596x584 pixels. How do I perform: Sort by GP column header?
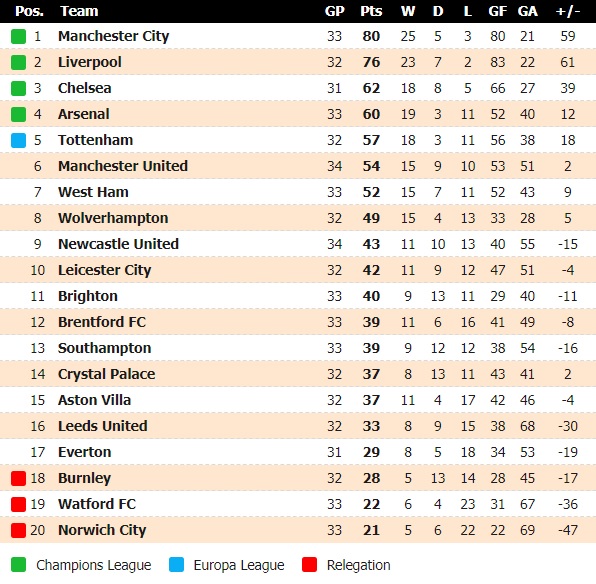pyautogui.click(x=334, y=11)
